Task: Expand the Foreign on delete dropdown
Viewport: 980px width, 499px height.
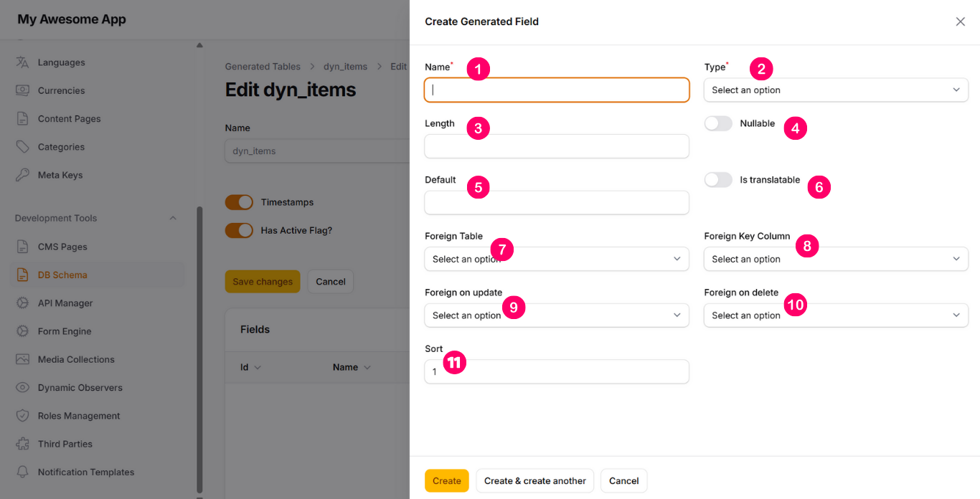Action: point(836,315)
